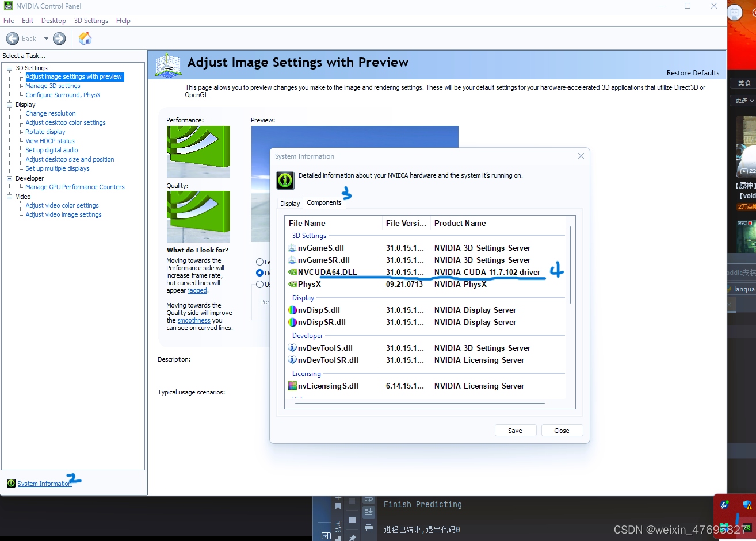756x541 pixels.
Task: Switch to the Display tab
Action: point(290,204)
